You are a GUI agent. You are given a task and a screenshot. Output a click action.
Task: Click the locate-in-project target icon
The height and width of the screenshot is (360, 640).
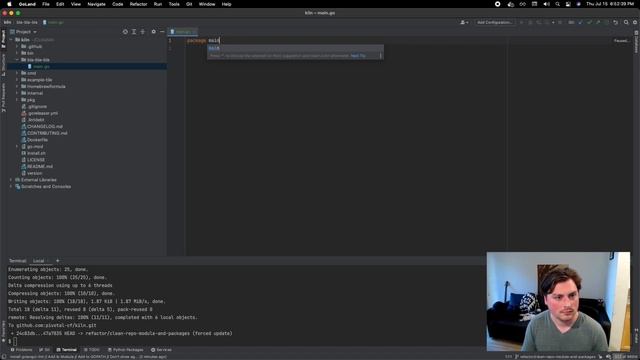(x=125, y=32)
